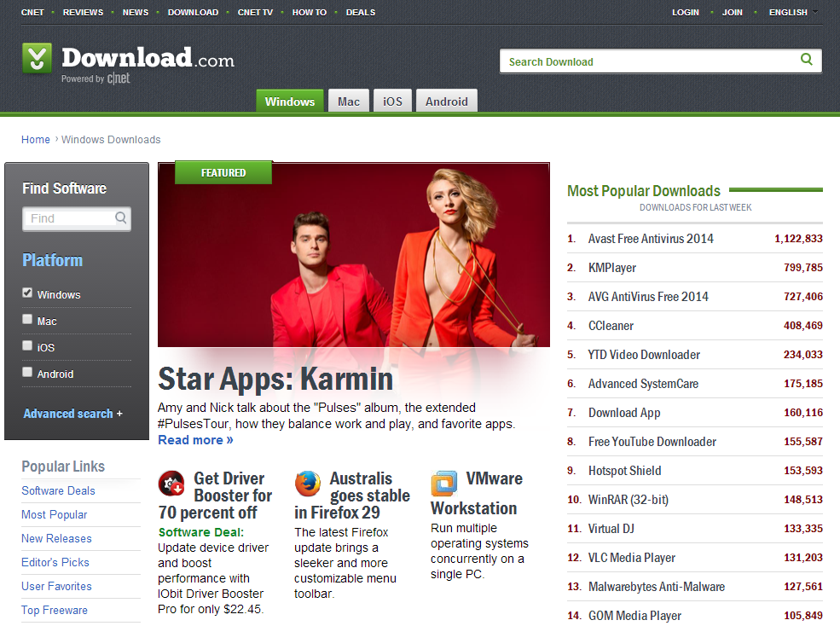Image resolution: width=840 pixels, height=626 pixels.
Task: Open Hotspot Shield entry
Action: click(624, 470)
